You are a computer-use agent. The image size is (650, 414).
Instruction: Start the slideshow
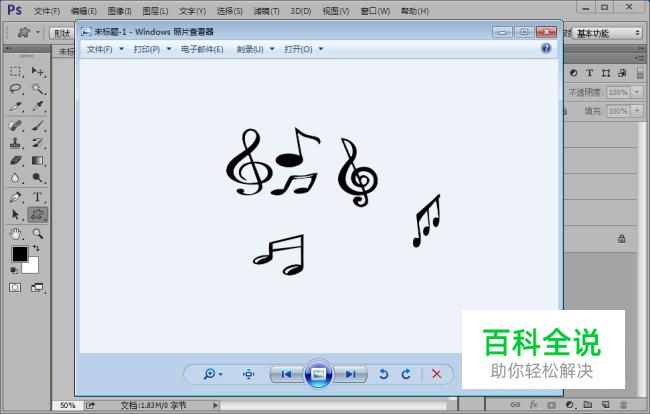(318, 374)
